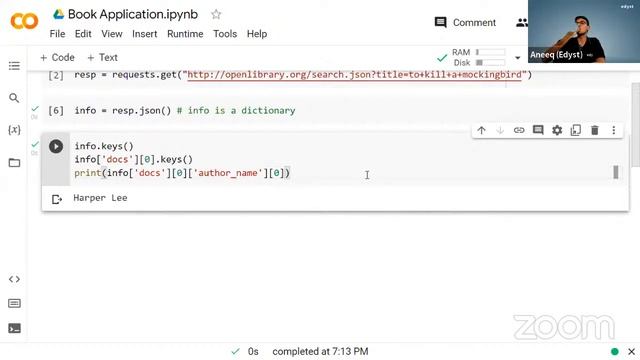Click the Comment button

pyautogui.click(x=465, y=22)
